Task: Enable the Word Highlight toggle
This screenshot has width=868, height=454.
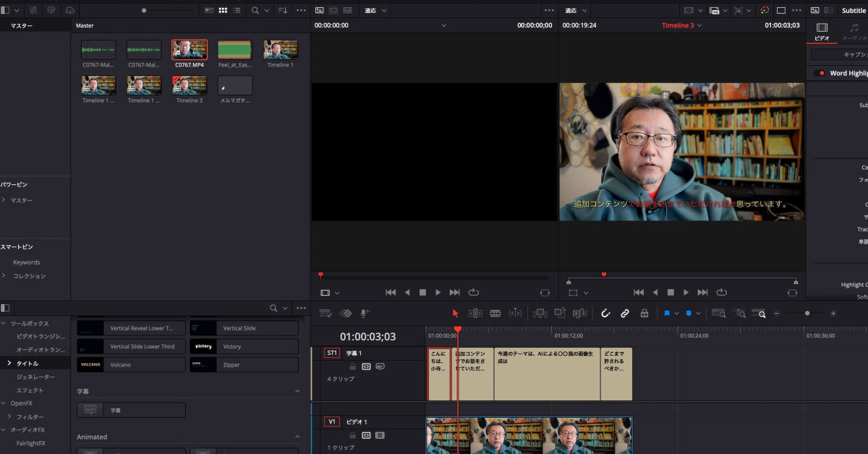Action: coord(820,73)
